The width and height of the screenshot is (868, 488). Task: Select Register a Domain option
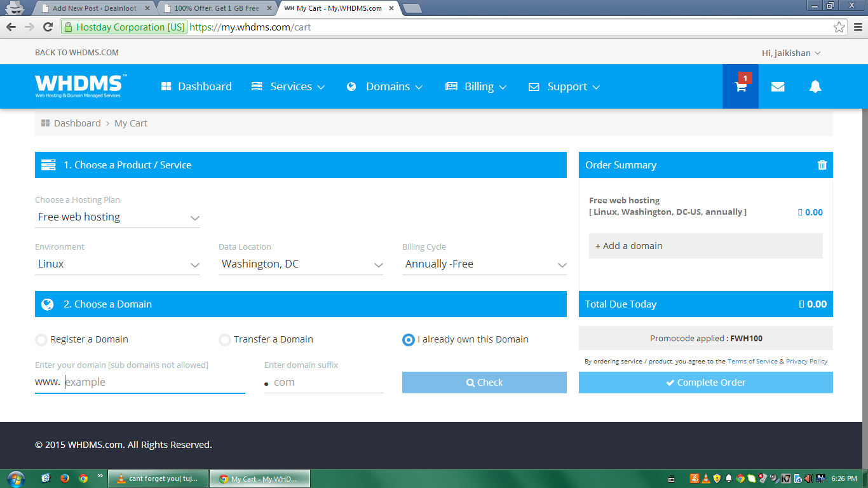(41, 340)
